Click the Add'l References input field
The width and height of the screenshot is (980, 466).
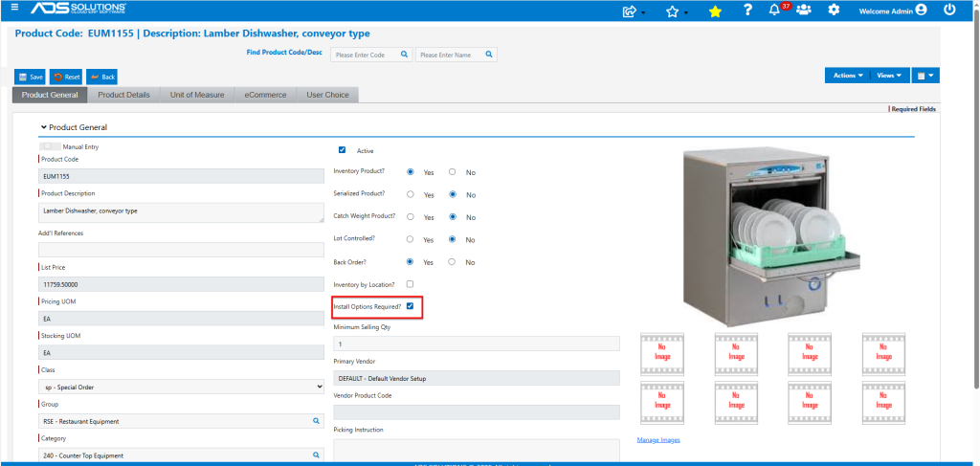(x=181, y=250)
